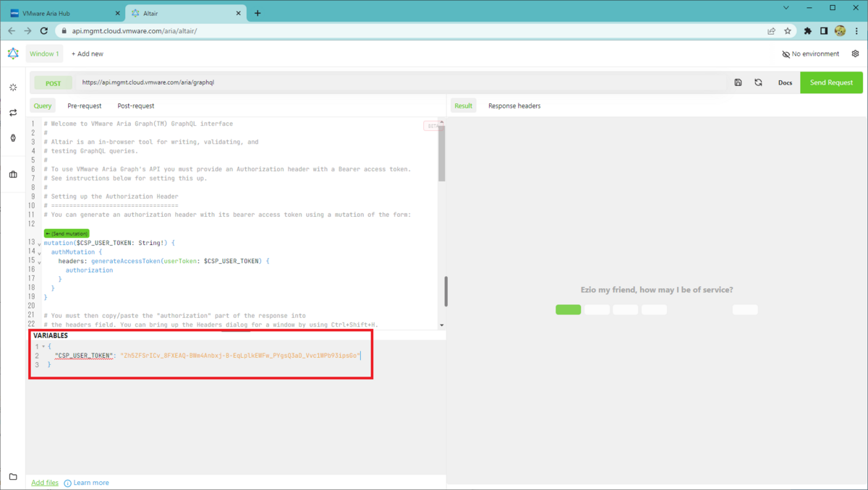Open the No environment selector
Screen dimensions: 868x490
pos(811,53)
